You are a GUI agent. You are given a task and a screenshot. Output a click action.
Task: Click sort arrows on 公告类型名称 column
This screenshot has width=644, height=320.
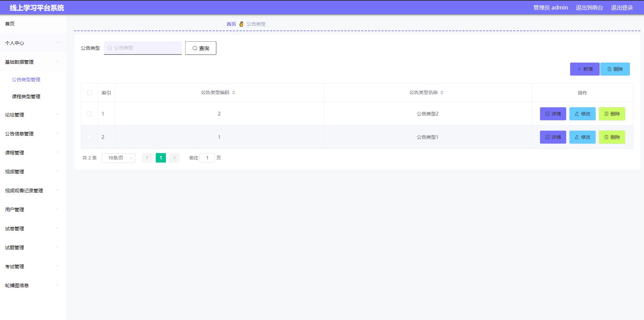[442, 92]
